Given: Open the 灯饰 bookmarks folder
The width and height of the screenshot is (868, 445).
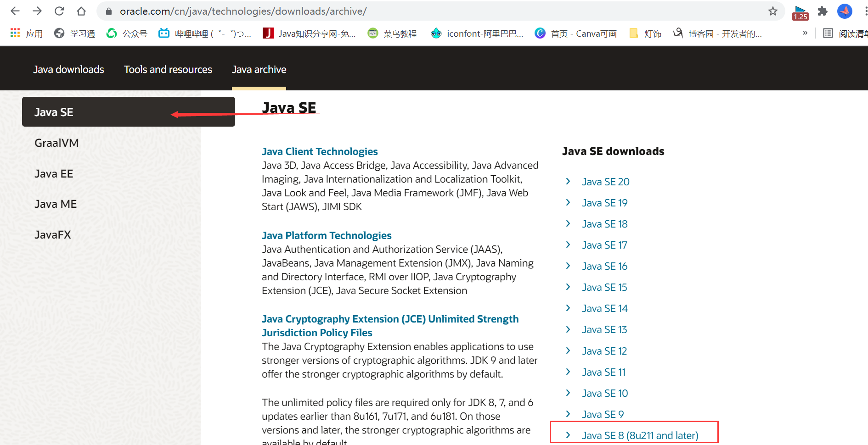Looking at the screenshot, I should 645,33.
